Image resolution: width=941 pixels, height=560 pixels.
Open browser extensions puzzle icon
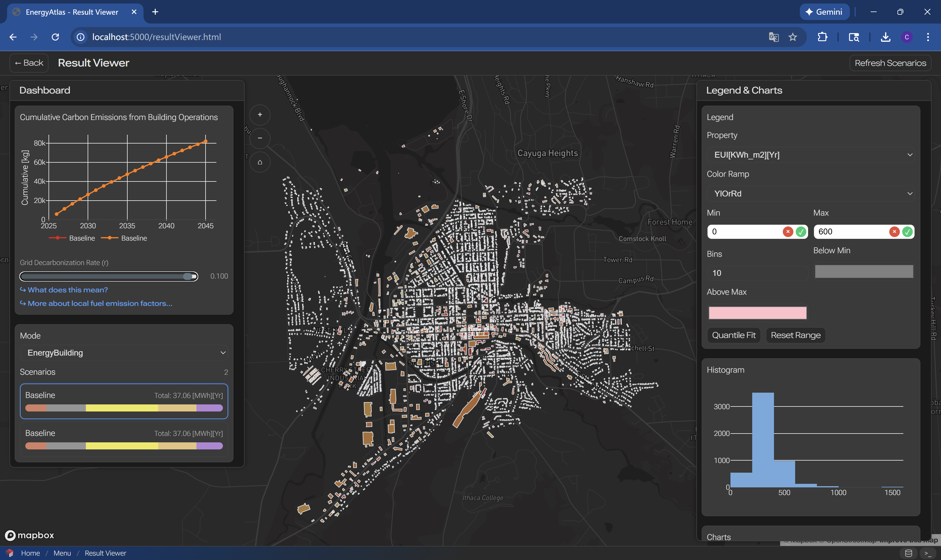[x=822, y=37]
